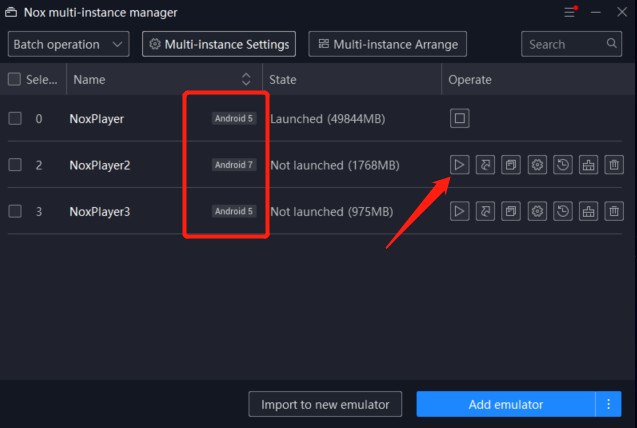
Task: Create desktop shortcut for NoxPlayer2
Action: coord(485,165)
